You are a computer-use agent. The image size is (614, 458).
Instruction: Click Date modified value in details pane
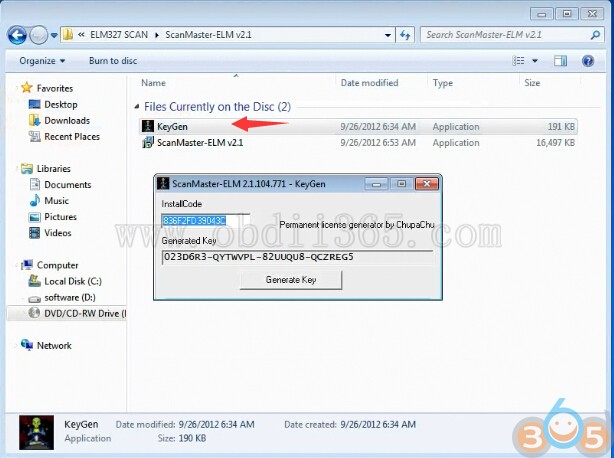pos(217,424)
